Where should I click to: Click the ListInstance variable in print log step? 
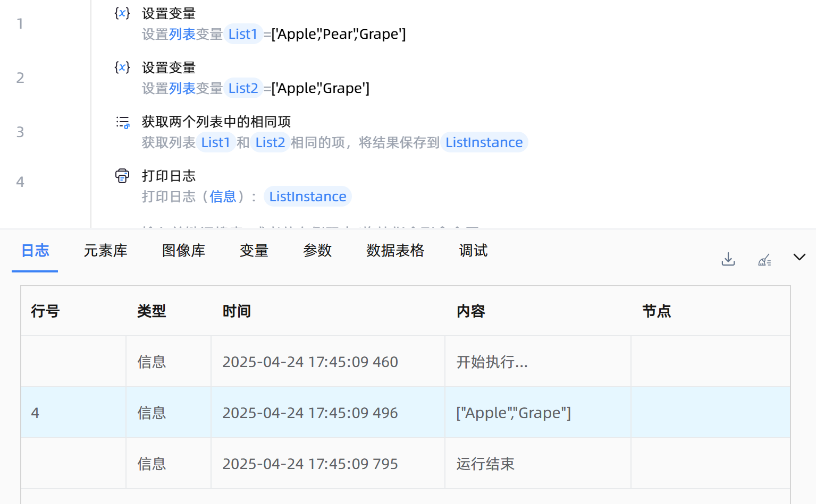307,197
